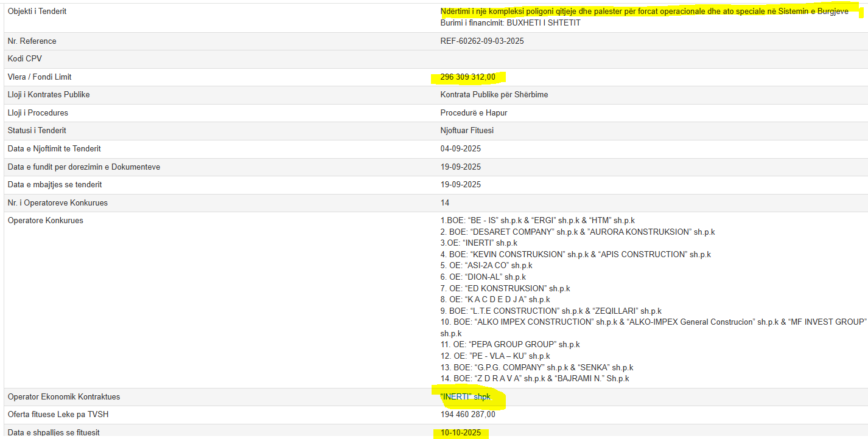Click the tender notice date 04-09-2025
The height and width of the screenshot is (439, 868).
tap(460, 149)
